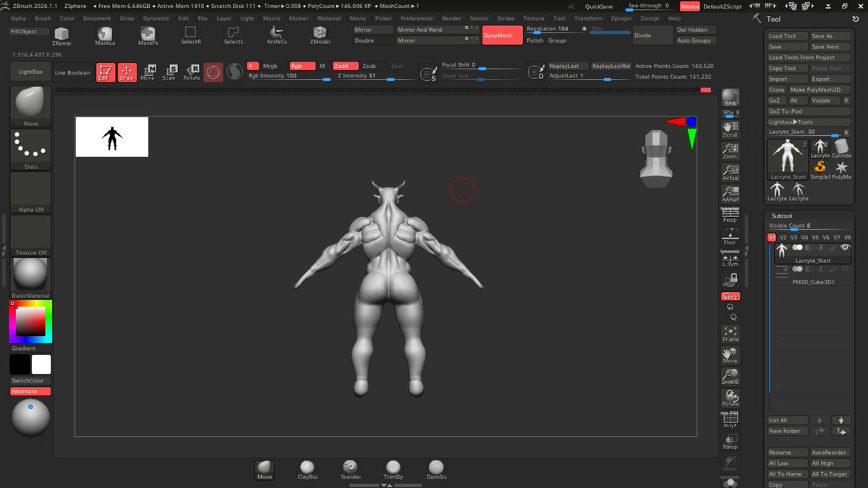
Task: Click the QuickSave button
Action: pyautogui.click(x=599, y=6)
